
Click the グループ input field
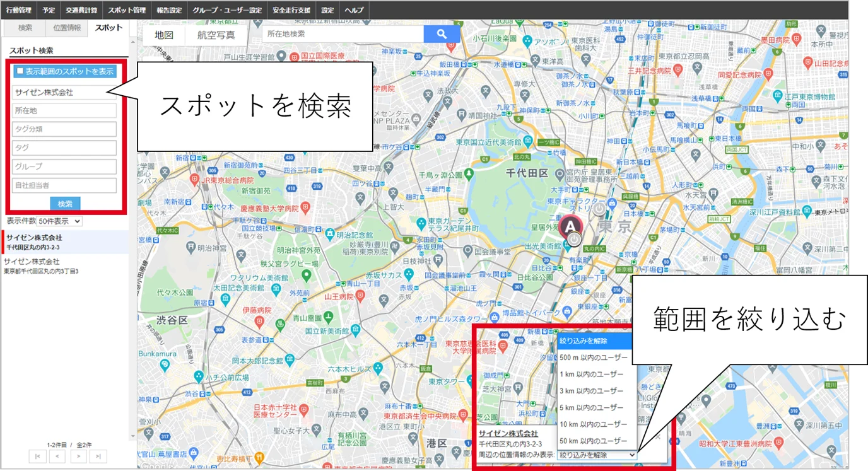tap(64, 166)
